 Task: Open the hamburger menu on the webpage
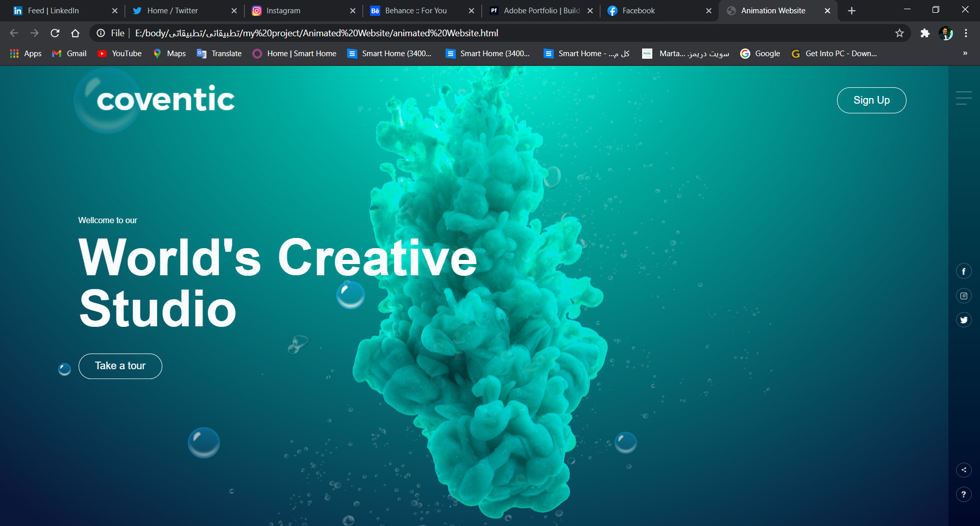[x=964, y=98]
